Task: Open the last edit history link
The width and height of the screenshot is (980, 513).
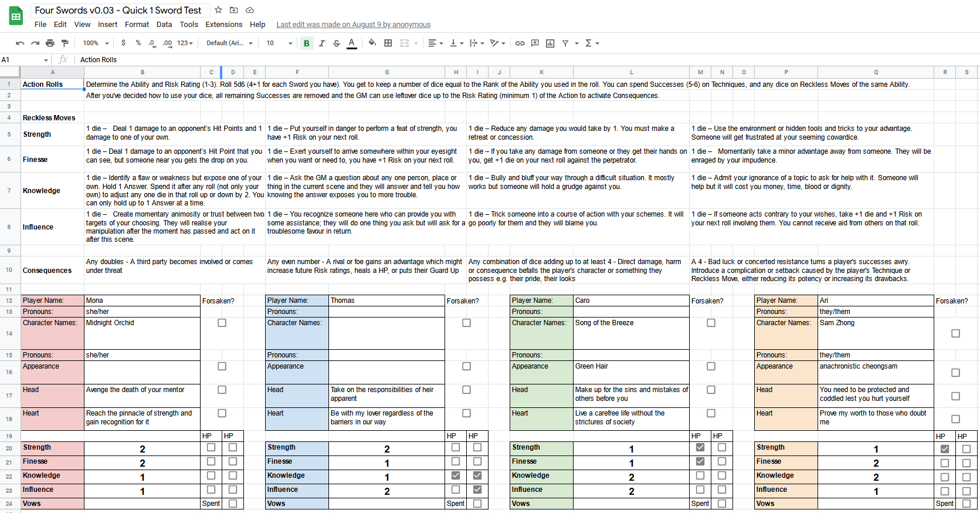Action: tap(353, 25)
